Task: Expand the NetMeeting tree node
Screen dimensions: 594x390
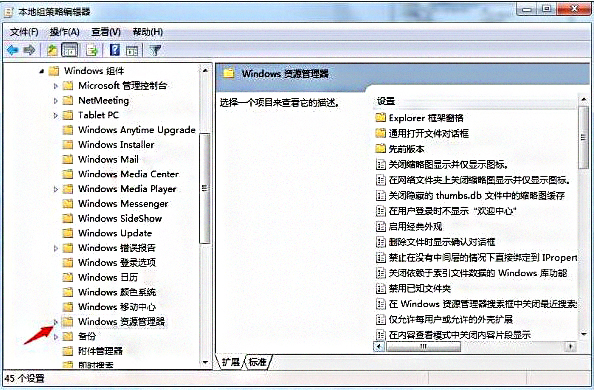Action: coord(56,101)
